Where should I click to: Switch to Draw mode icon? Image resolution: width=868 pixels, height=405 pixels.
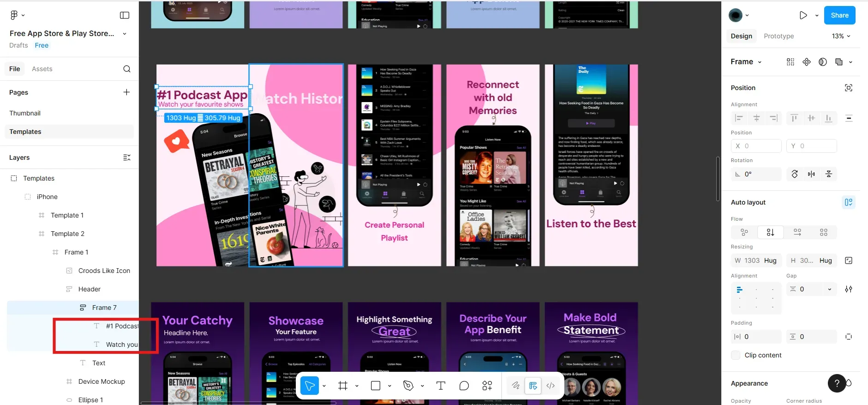515,386
